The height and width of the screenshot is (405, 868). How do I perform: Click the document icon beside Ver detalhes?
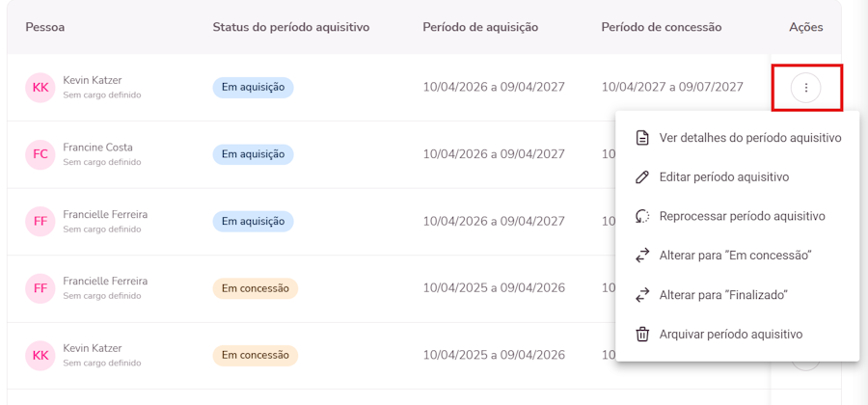(642, 138)
